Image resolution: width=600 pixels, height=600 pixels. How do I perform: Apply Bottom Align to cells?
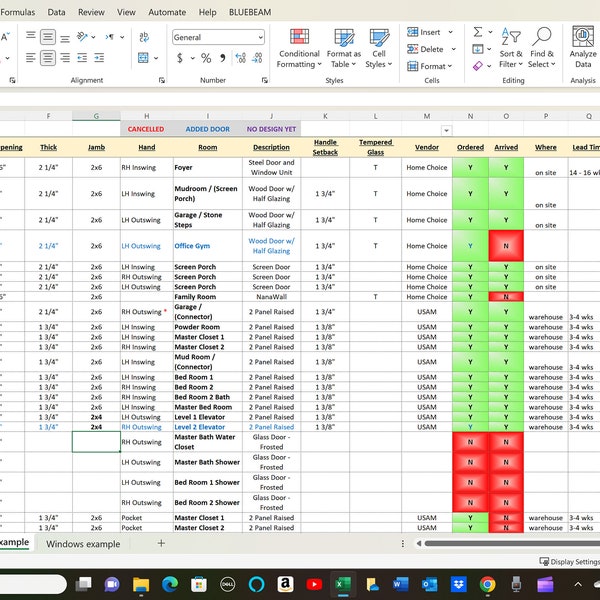click(65, 38)
